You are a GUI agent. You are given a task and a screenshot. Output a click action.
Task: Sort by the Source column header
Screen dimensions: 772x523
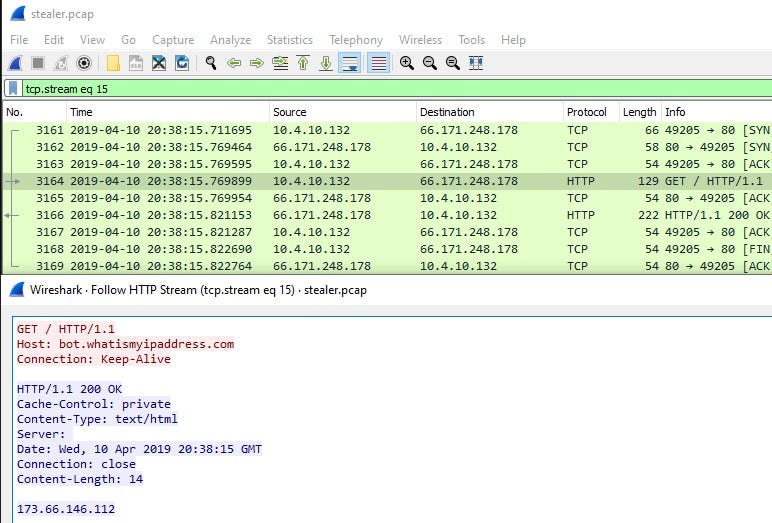coord(343,112)
